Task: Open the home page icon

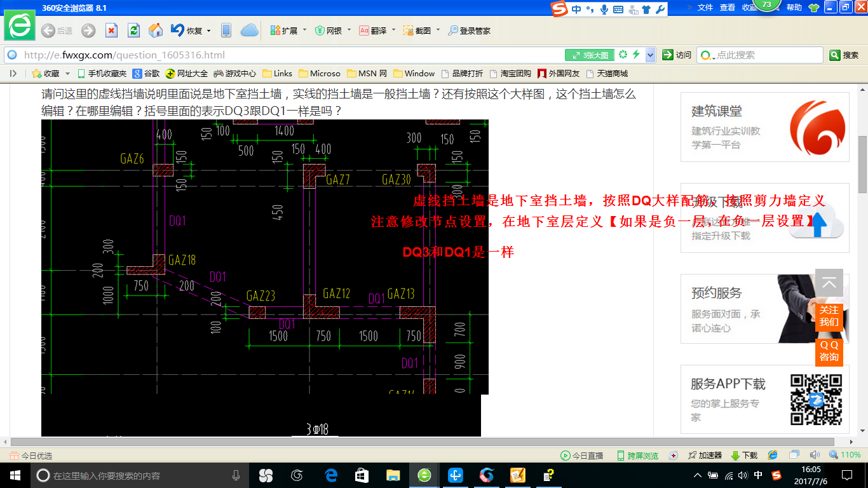Action: 155,30
